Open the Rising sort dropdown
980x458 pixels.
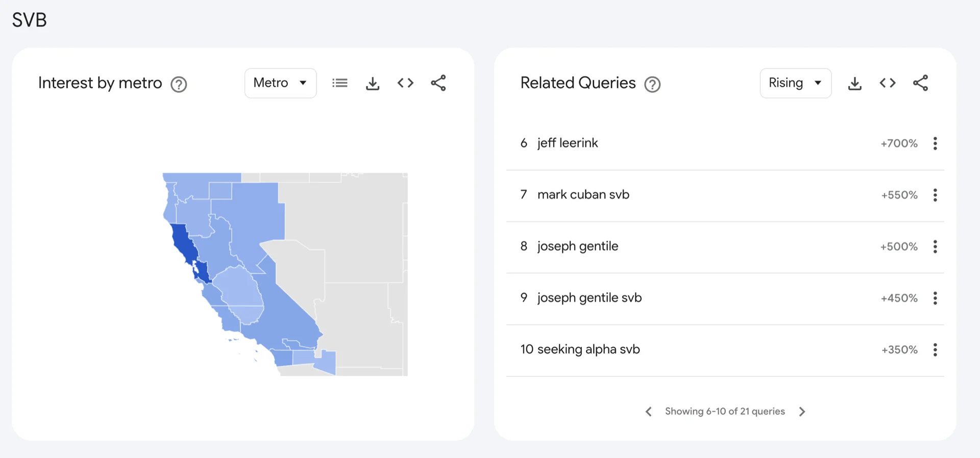pos(795,83)
